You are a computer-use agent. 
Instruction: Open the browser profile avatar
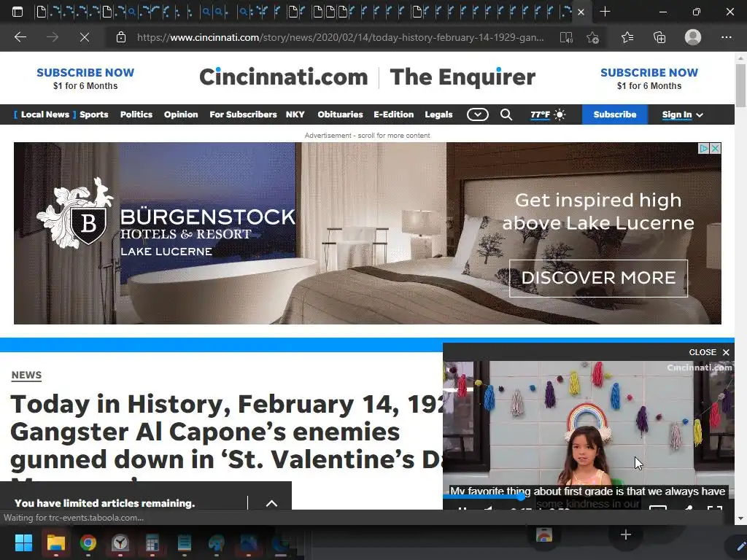[693, 37]
